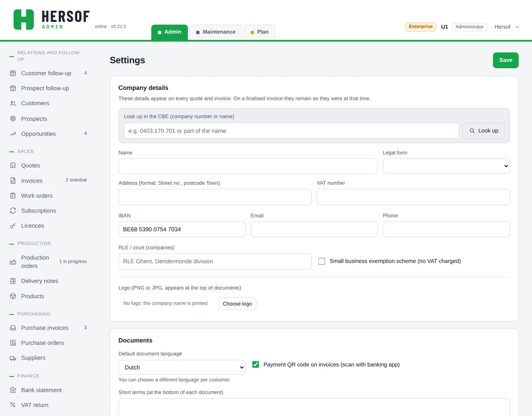Click the company Name field
The width and height of the screenshot is (532, 416).
pos(248,167)
